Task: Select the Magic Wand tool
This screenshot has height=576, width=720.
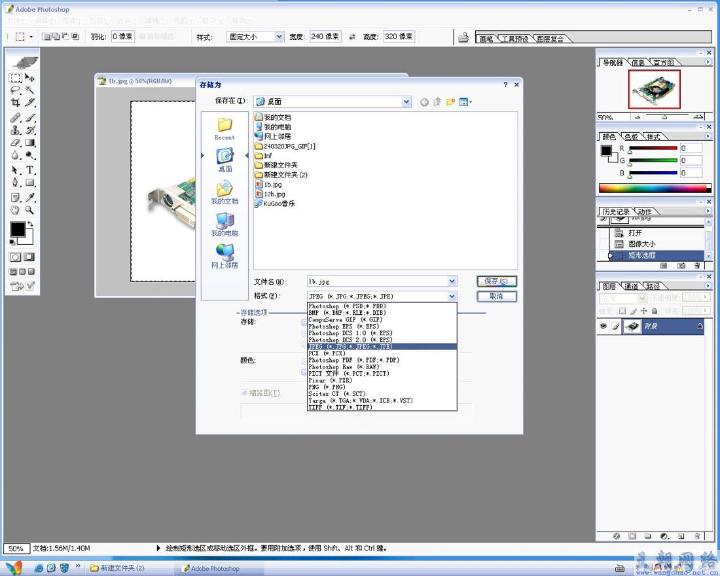Action: pos(30,90)
